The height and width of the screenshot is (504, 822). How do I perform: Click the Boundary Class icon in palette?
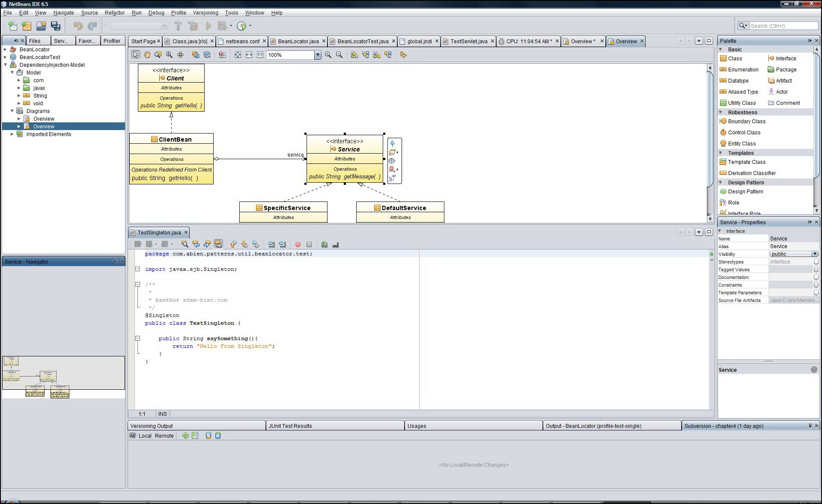(724, 121)
